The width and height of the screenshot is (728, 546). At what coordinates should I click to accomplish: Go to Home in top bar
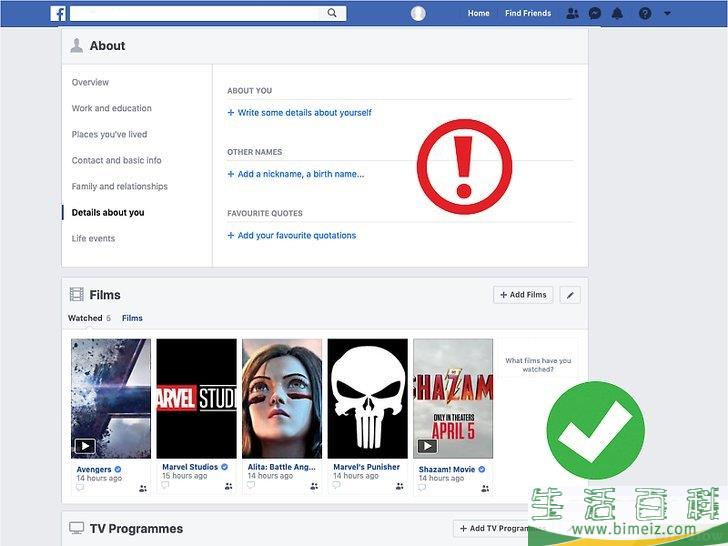pos(478,13)
